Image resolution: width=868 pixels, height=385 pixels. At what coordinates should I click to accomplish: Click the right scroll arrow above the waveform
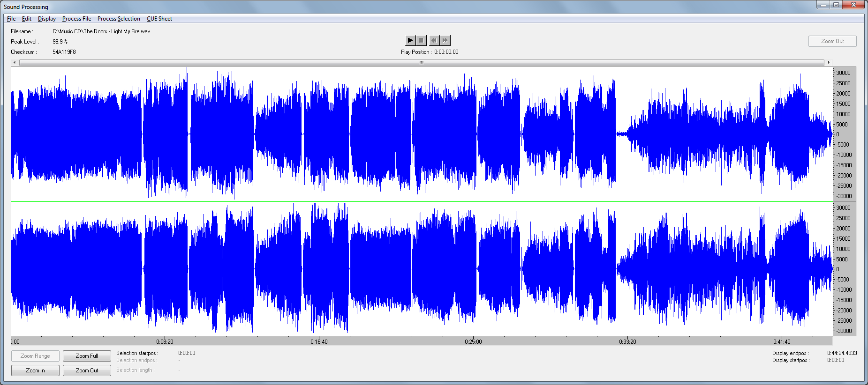pos(829,62)
